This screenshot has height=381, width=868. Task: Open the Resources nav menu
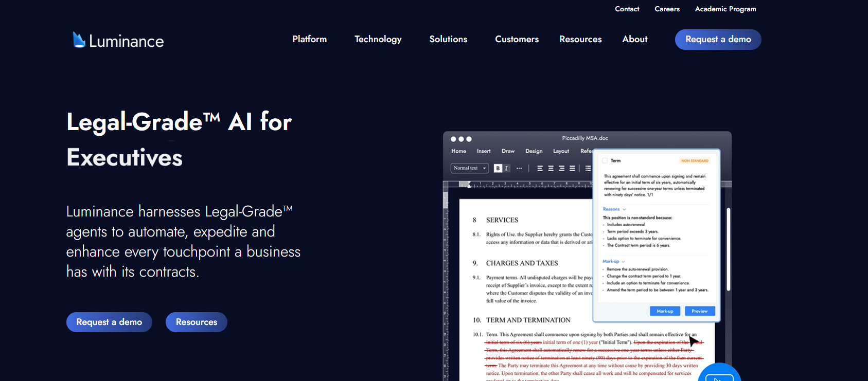[580, 39]
